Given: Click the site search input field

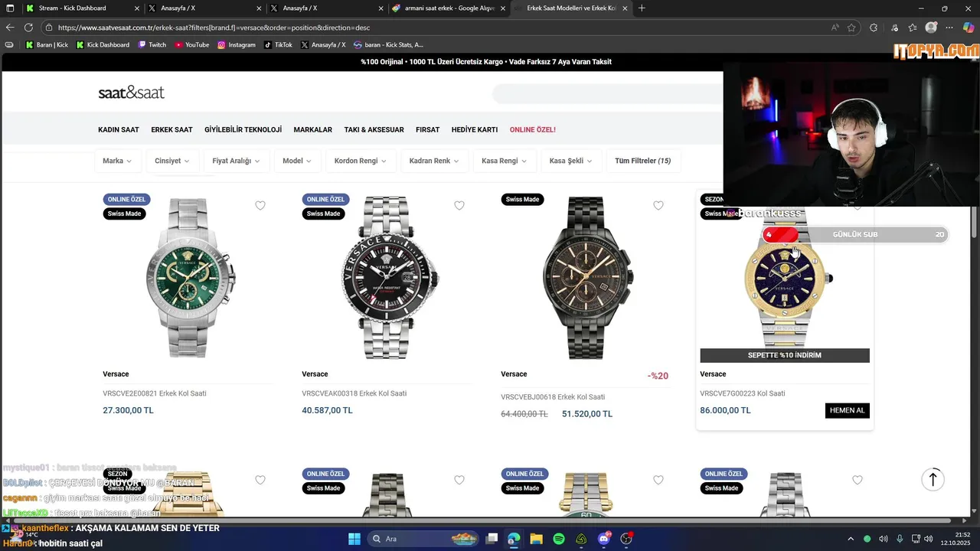Looking at the screenshot, I should 608,93.
